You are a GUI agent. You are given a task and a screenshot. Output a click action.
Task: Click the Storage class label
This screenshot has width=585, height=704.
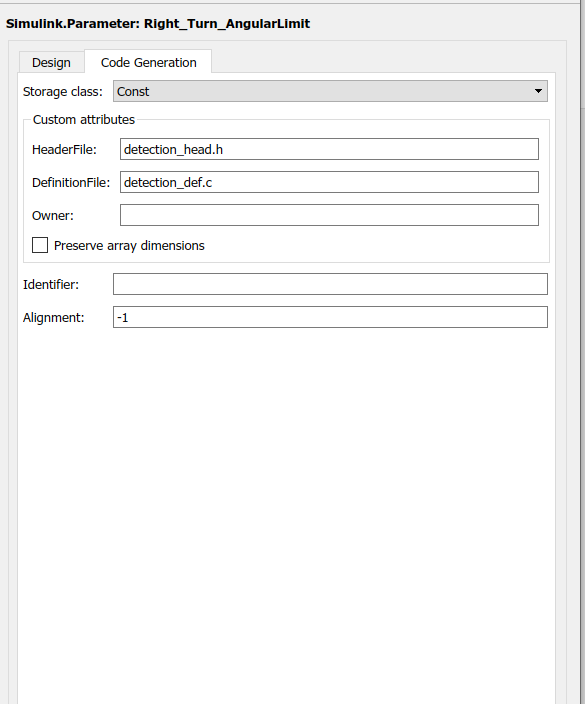coord(62,92)
